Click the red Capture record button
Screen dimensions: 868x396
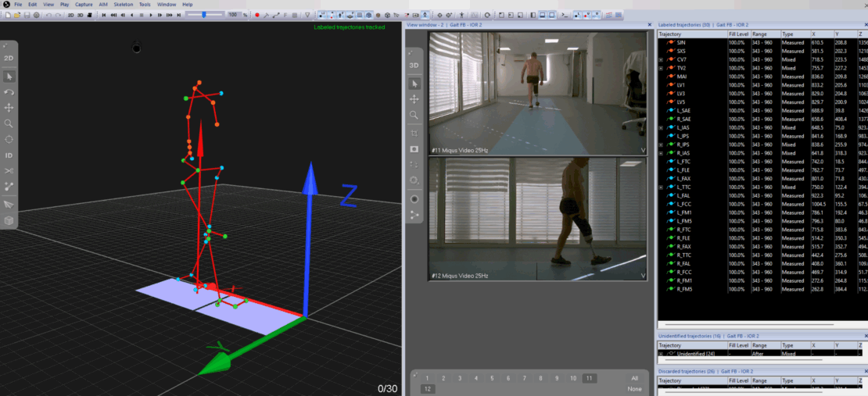(256, 15)
